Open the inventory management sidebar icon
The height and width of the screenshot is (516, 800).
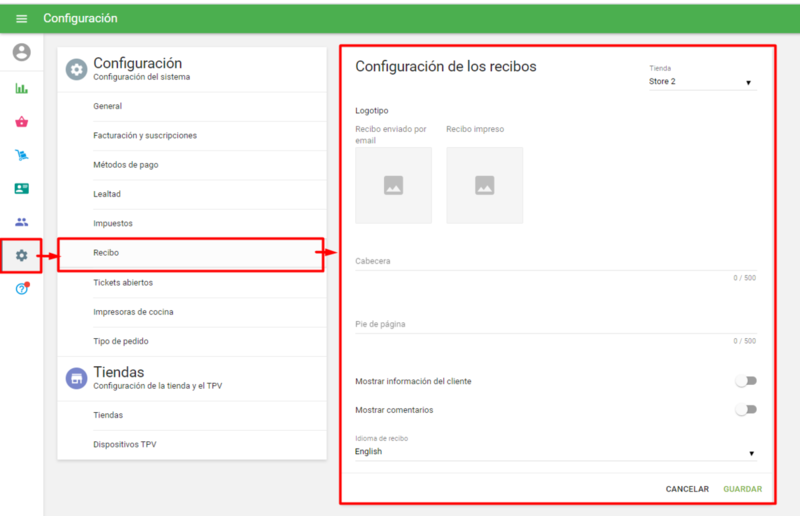(x=21, y=155)
